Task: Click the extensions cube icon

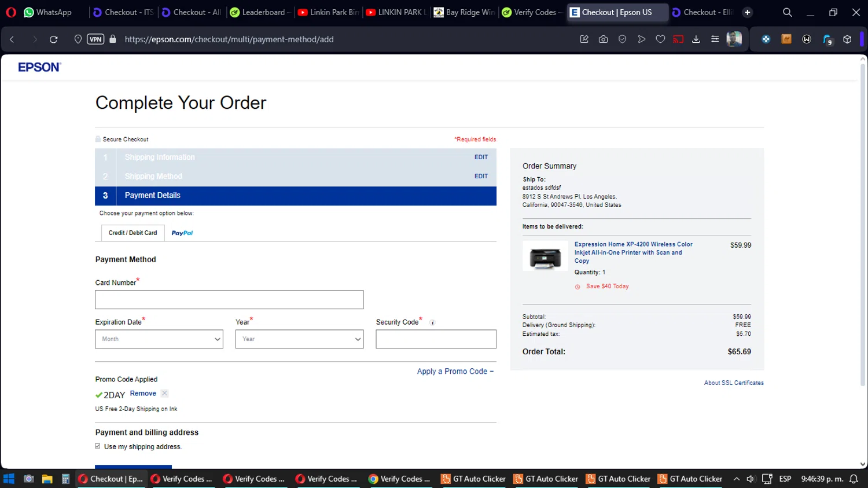Action: [x=847, y=39]
